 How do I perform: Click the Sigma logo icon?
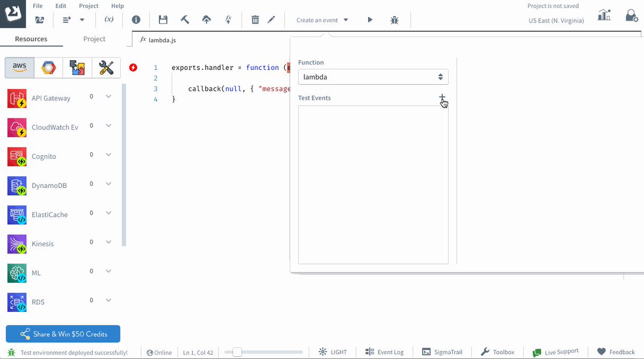[x=13, y=13]
